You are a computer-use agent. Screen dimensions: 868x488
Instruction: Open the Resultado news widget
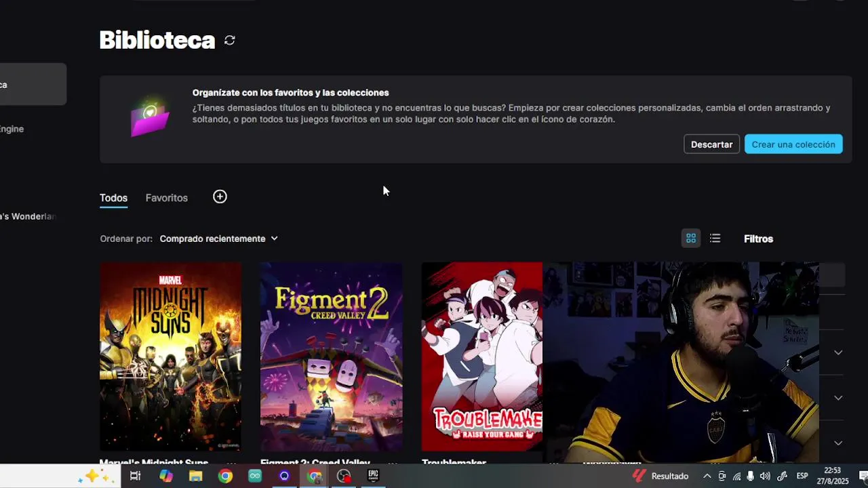tap(660, 476)
